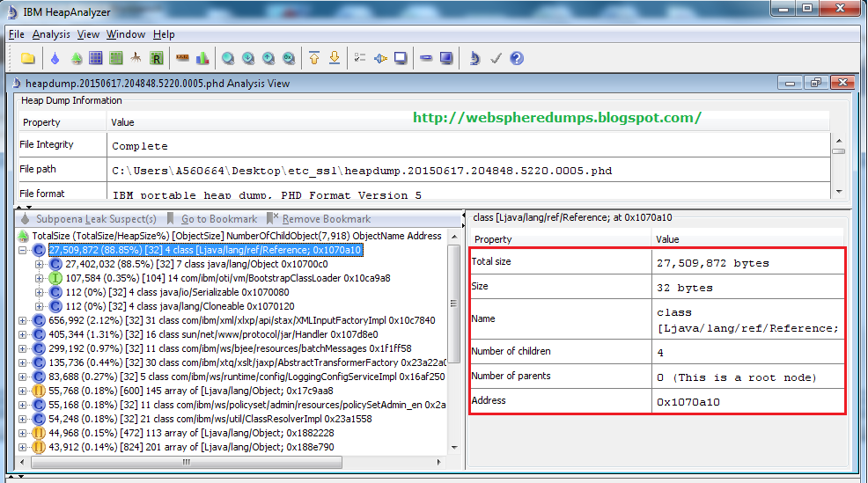The image size is (868, 483).
Task: Click tree panel scroll down arrow
Action: coord(454,448)
